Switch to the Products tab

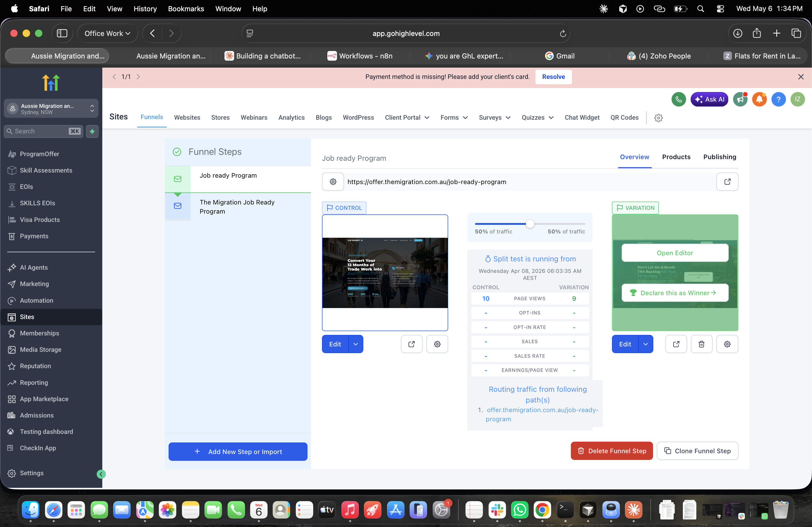tap(676, 157)
